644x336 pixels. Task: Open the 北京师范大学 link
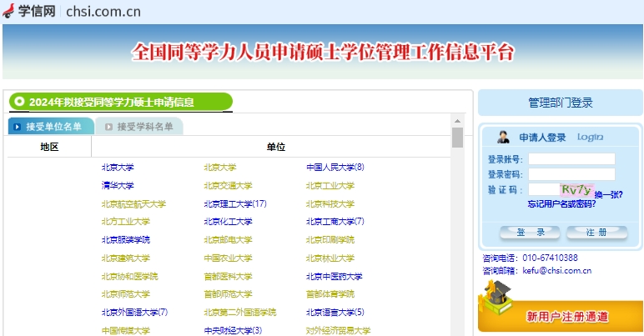coord(126,294)
